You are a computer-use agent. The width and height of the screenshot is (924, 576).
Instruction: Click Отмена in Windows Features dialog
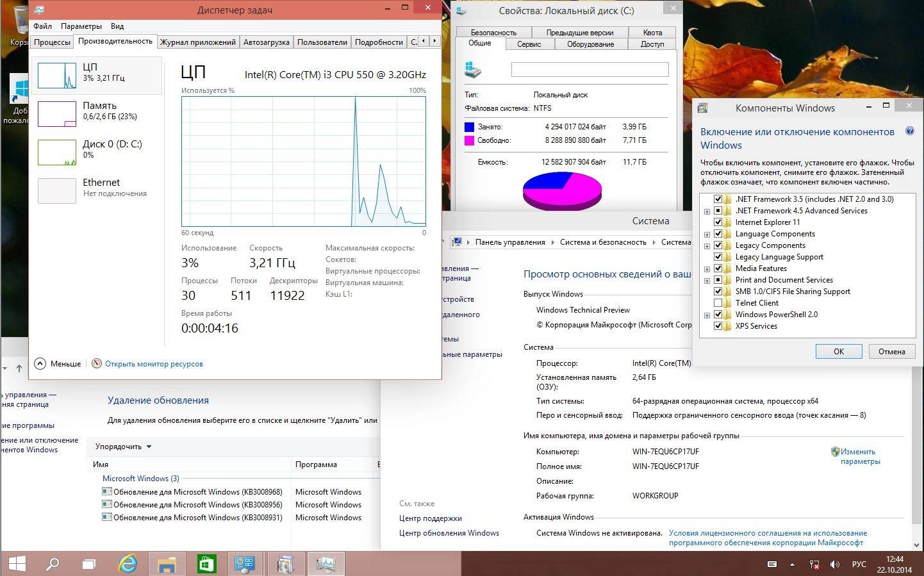coord(892,351)
